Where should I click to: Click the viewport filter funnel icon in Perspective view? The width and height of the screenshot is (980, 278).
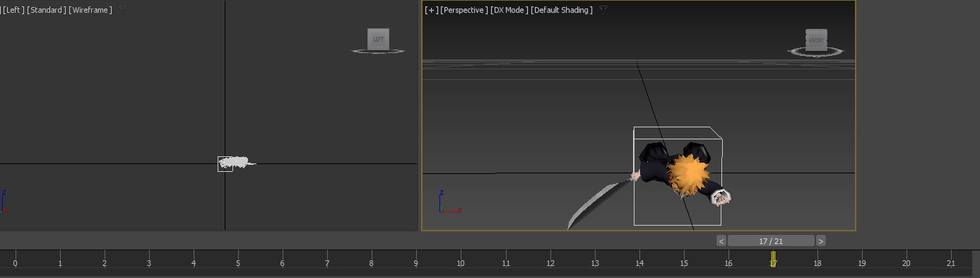(x=603, y=10)
